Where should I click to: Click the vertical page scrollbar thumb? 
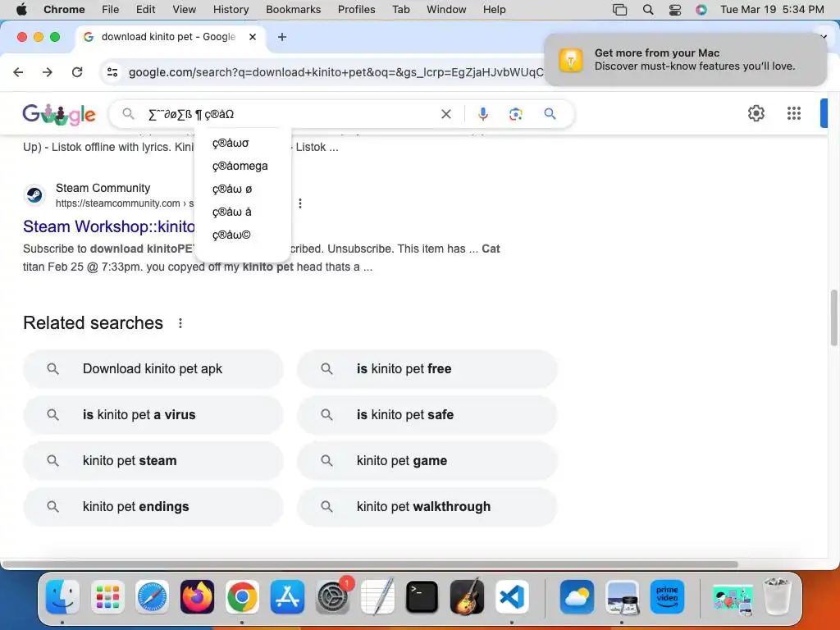click(x=833, y=317)
